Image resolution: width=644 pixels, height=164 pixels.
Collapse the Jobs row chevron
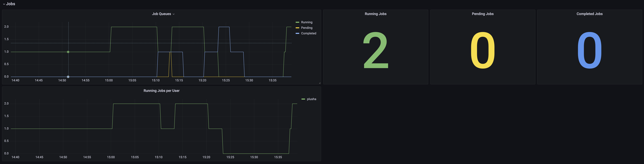[x=4, y=4]
